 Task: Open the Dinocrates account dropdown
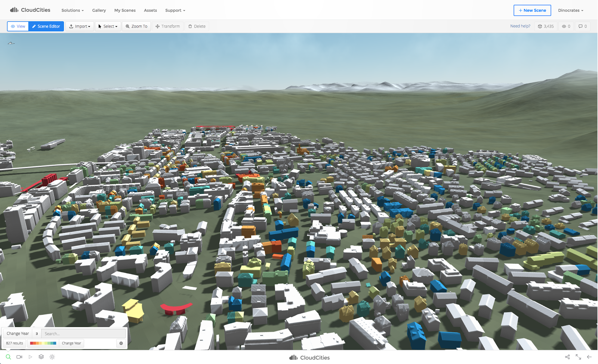point(570,10)
